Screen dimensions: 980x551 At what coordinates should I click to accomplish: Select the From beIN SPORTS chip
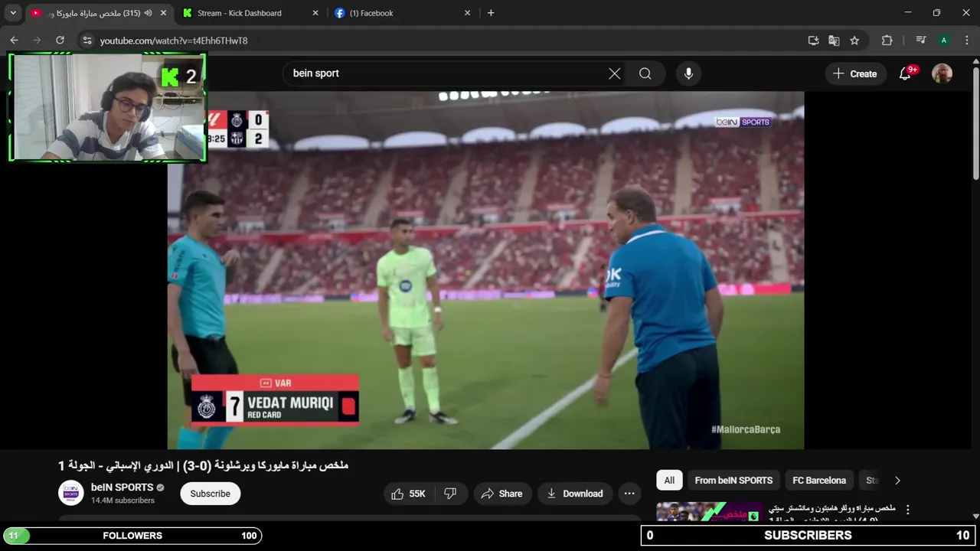click(x=733, y=481)
